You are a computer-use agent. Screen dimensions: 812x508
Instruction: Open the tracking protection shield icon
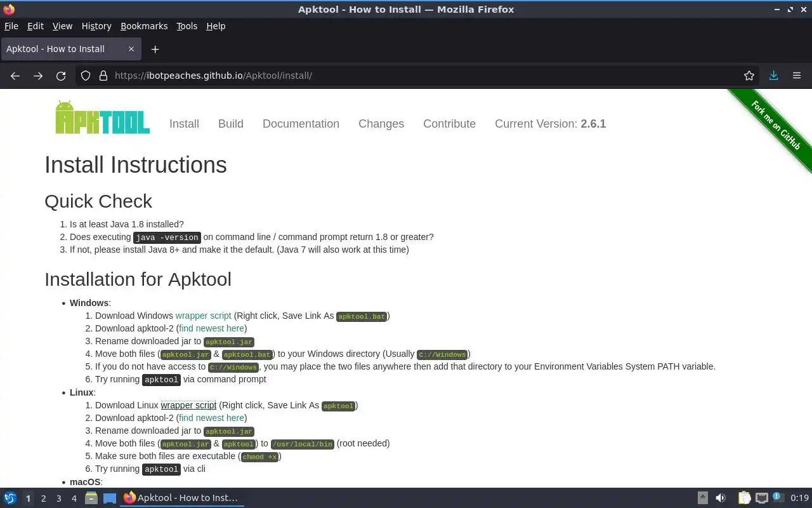86,76
